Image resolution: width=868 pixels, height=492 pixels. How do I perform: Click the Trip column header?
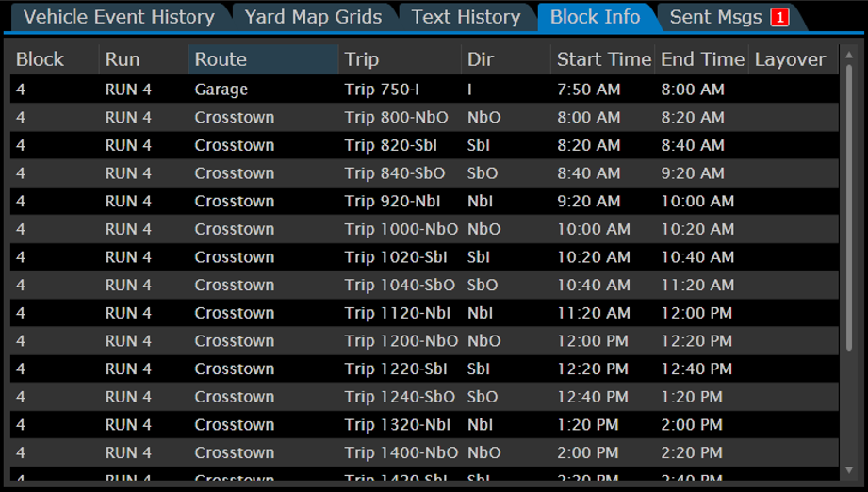point(398,59)
